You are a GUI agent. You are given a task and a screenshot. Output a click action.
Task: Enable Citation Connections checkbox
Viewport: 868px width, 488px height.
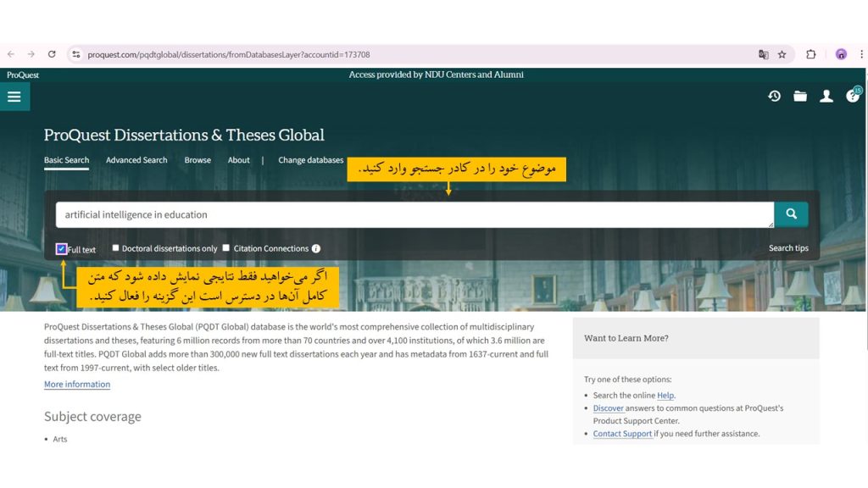tap(225, 248)
